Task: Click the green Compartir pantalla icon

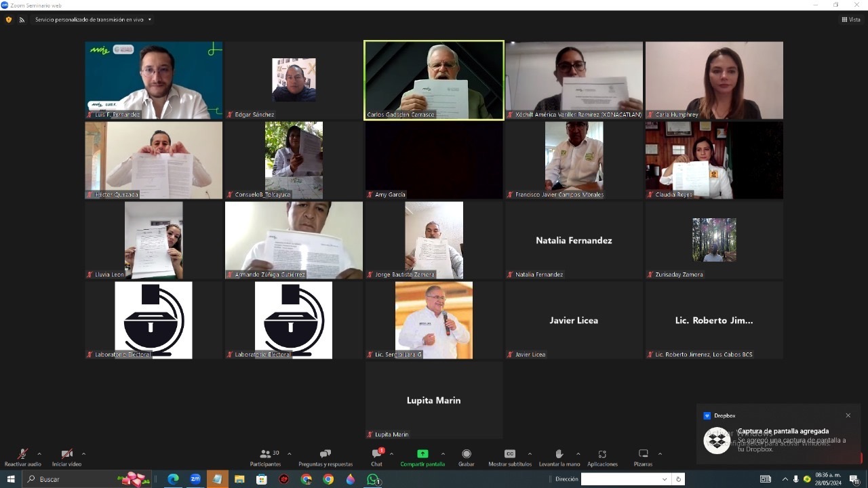Action: pos(422,454)
